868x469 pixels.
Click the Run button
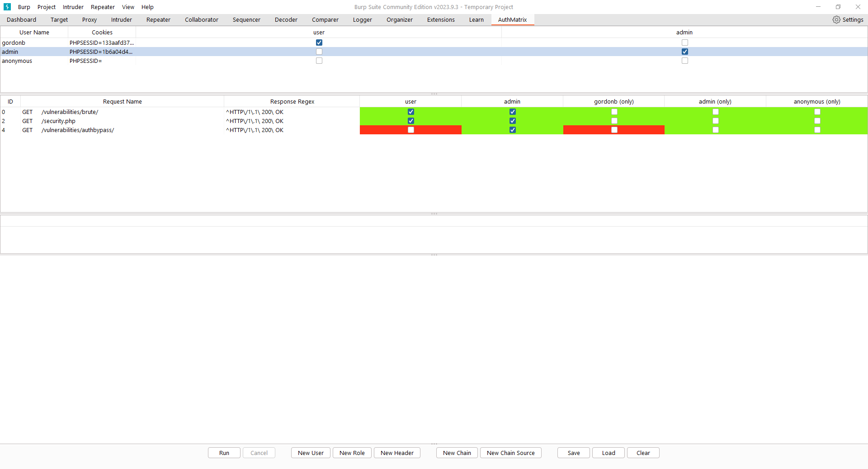pos(224,453)
